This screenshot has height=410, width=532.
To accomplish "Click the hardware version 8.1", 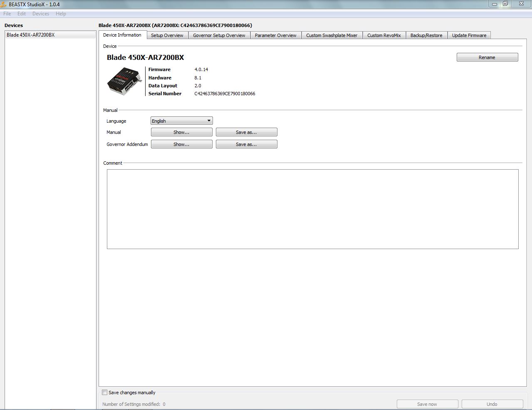I will click(198, 78).
